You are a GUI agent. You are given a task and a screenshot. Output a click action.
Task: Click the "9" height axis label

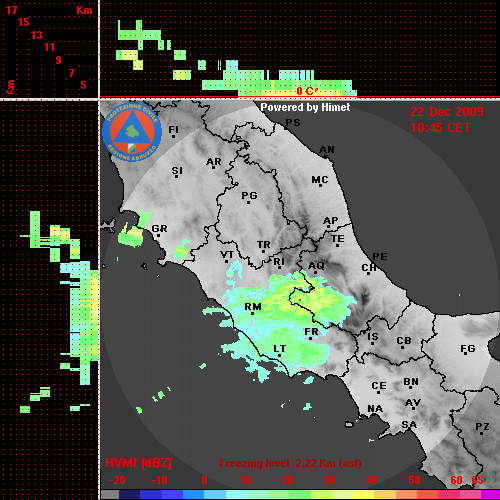point(58,60)
